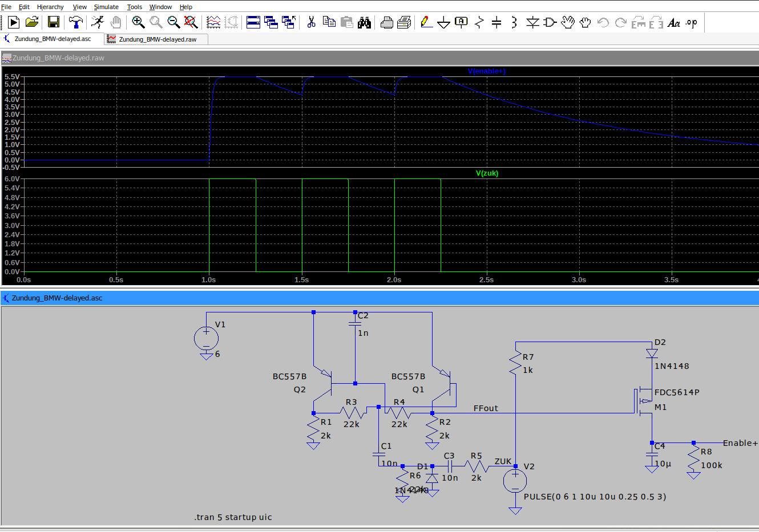Click the Run simulation icon
Screen dimensions: 759x532
tap(14, 22)
